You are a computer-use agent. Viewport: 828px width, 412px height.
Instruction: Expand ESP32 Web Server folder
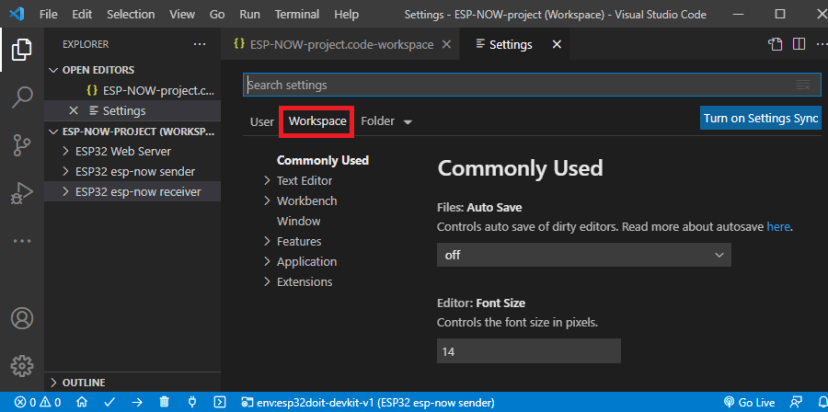122,151
